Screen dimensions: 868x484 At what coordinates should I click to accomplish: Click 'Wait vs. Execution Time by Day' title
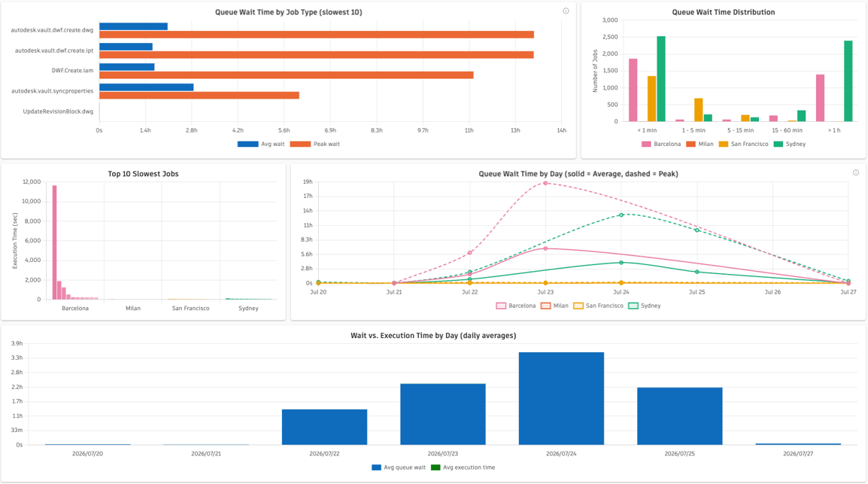pos(433,336)
